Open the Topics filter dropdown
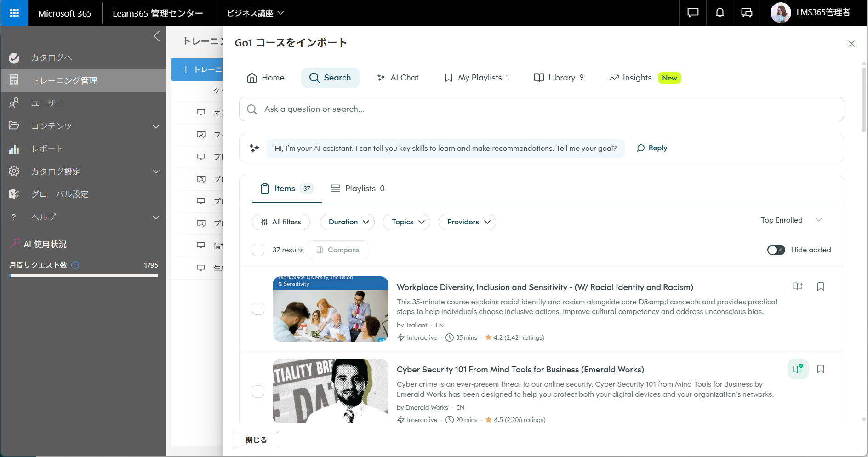This screenshot has width=868, height=457. (x=407, y=222)
